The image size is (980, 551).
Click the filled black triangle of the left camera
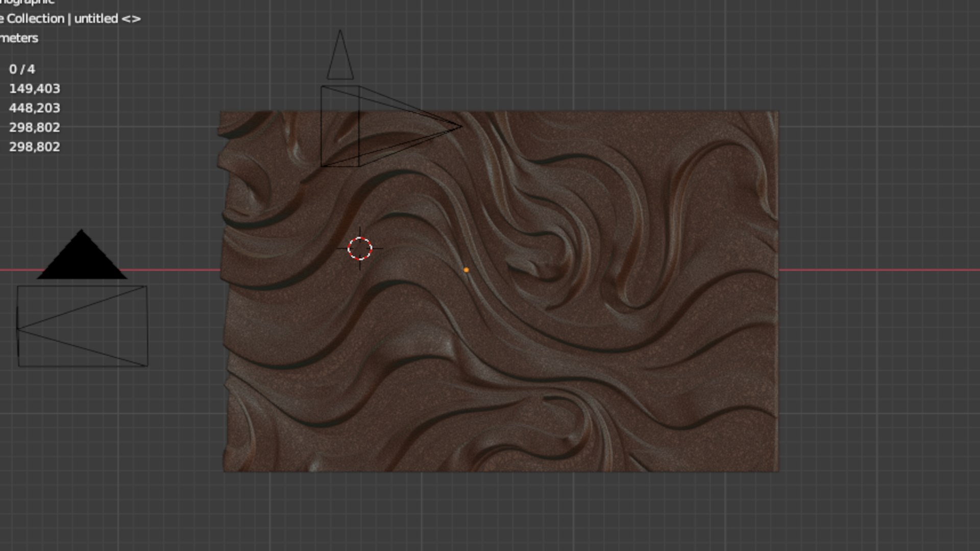[82, 259]
